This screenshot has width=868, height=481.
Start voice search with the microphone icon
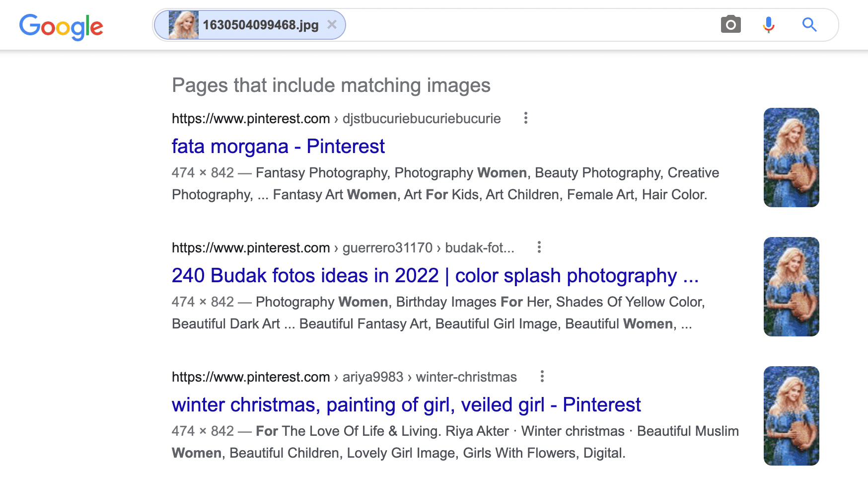click(x=769, y=24)
